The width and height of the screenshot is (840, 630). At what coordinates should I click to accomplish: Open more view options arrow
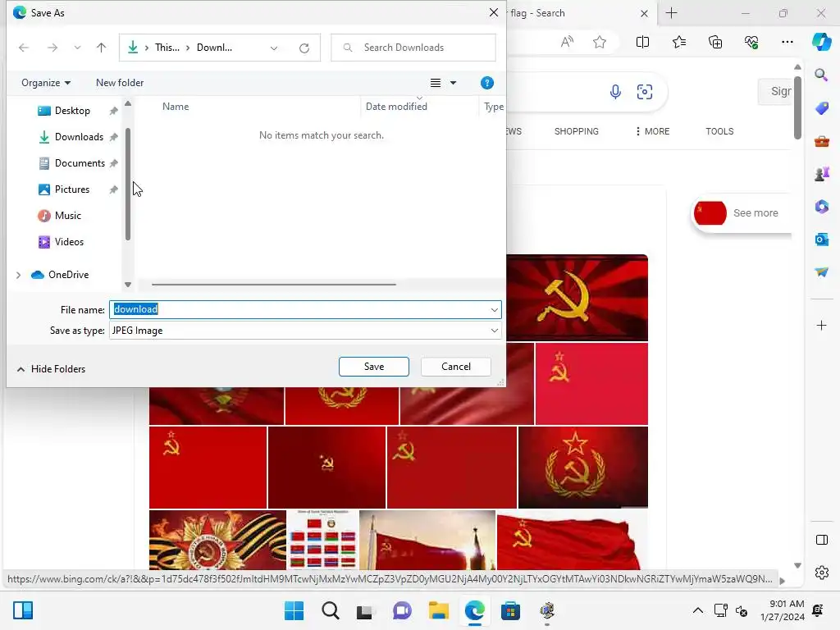coord(453,83)
